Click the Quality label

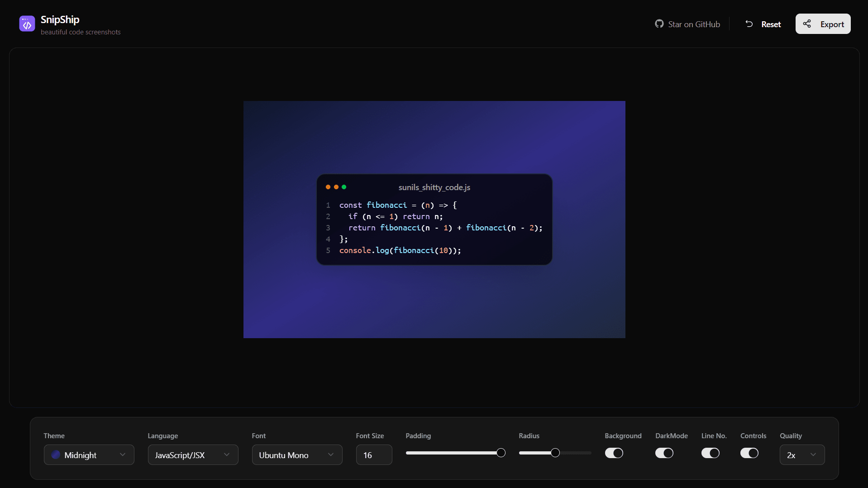coord(791,436)
